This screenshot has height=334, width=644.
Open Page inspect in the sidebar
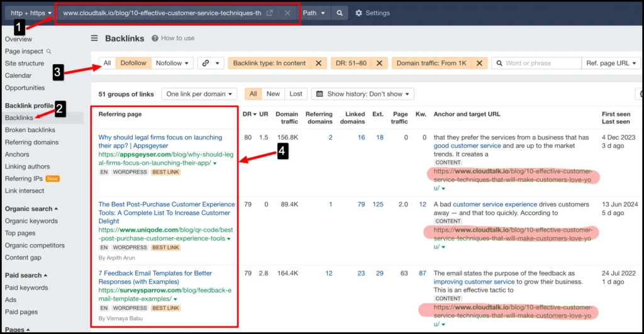[x=24, y=52]
